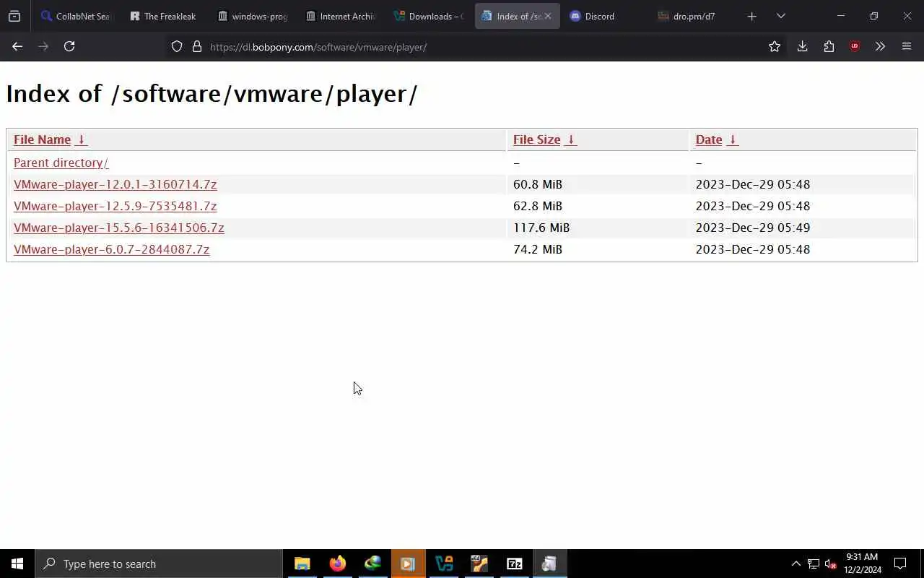This screenshot has height=578, width=924.
Task: Go back to previous page
Action: pos(17,46)
